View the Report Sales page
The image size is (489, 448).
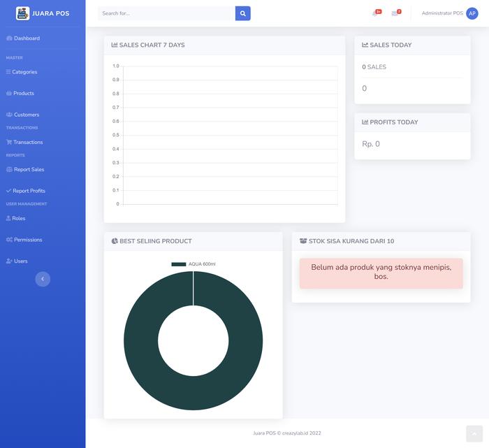point(29,169)
